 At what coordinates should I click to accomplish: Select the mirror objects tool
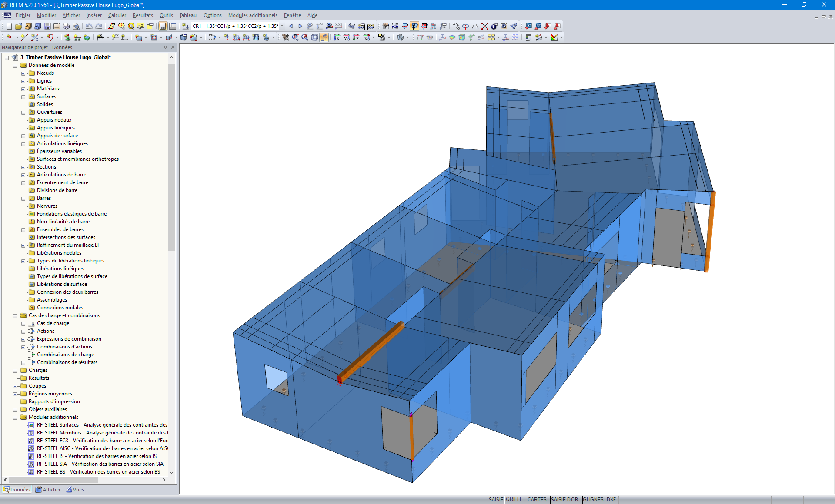tap(475, 26)
